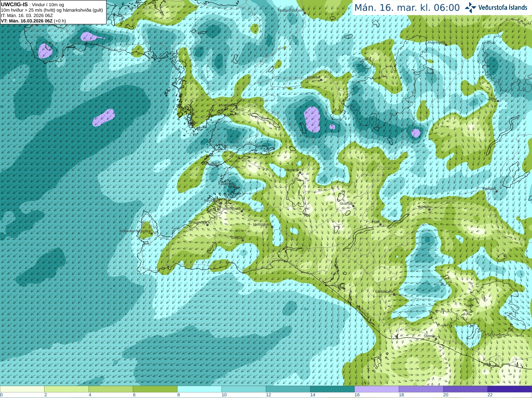Pick the 20–22 m/s violet legend swatch
The height and width of the screenshot is (398, 532).
click(465, 389)
